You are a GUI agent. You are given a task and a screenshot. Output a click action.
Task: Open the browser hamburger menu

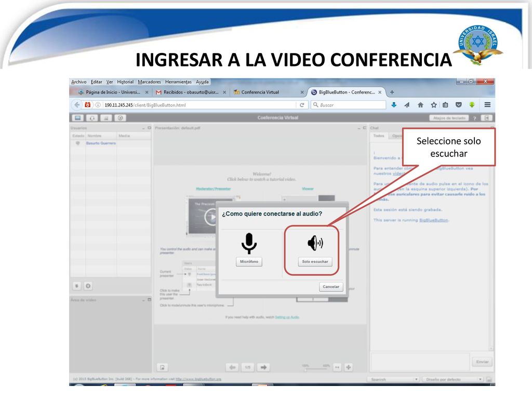coord(487,105)
